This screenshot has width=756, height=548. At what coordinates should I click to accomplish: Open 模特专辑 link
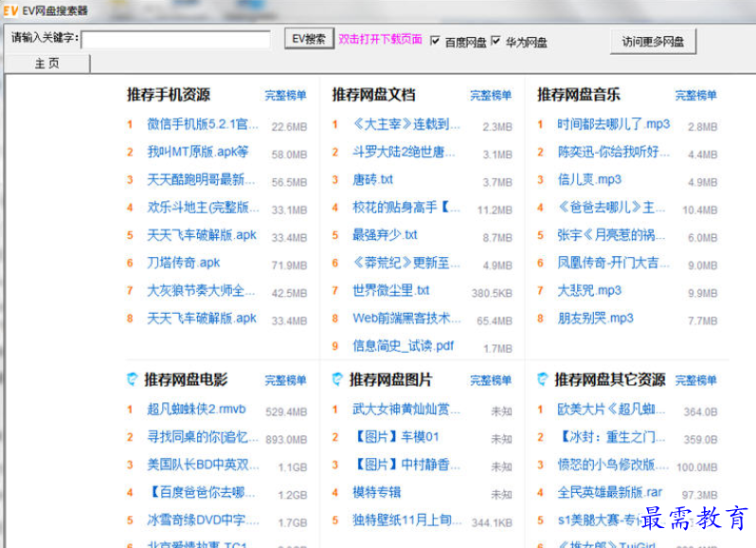(x=376, y=492)
